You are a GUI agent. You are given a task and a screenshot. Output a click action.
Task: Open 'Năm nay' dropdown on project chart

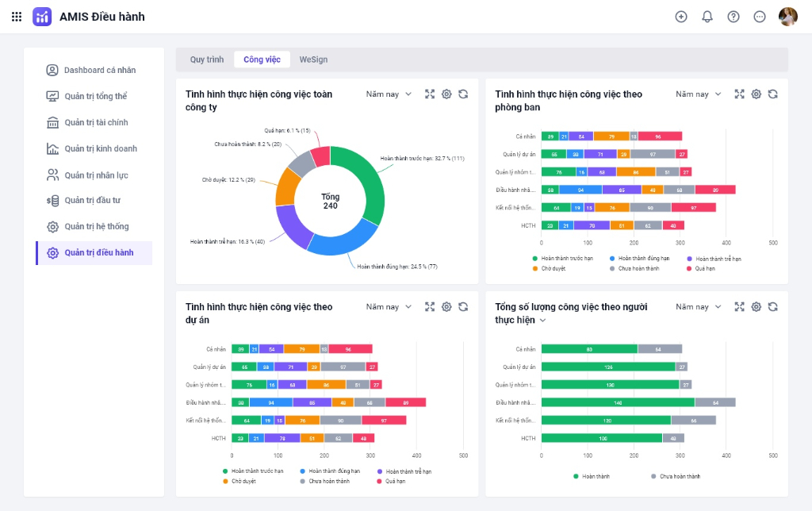389,307
